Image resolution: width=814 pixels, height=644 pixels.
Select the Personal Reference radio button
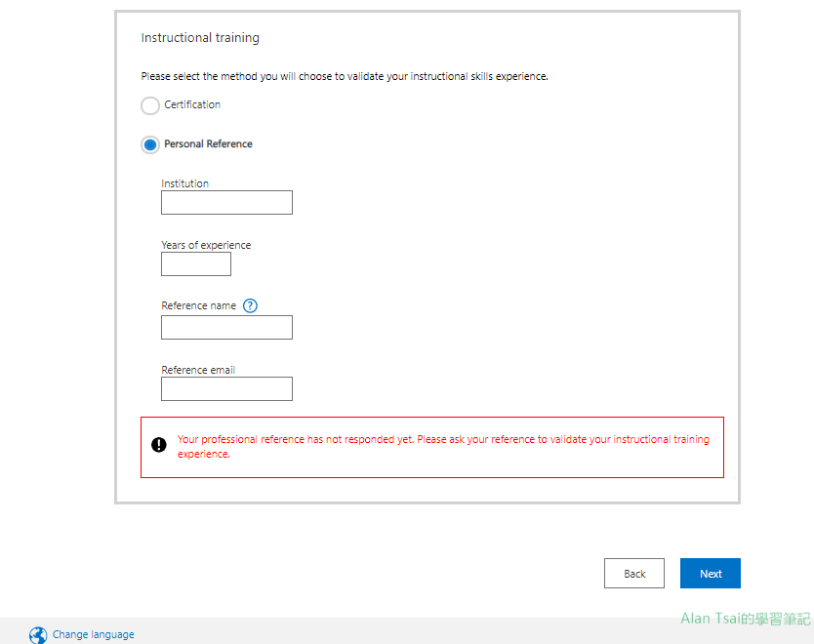coord(150,144)
